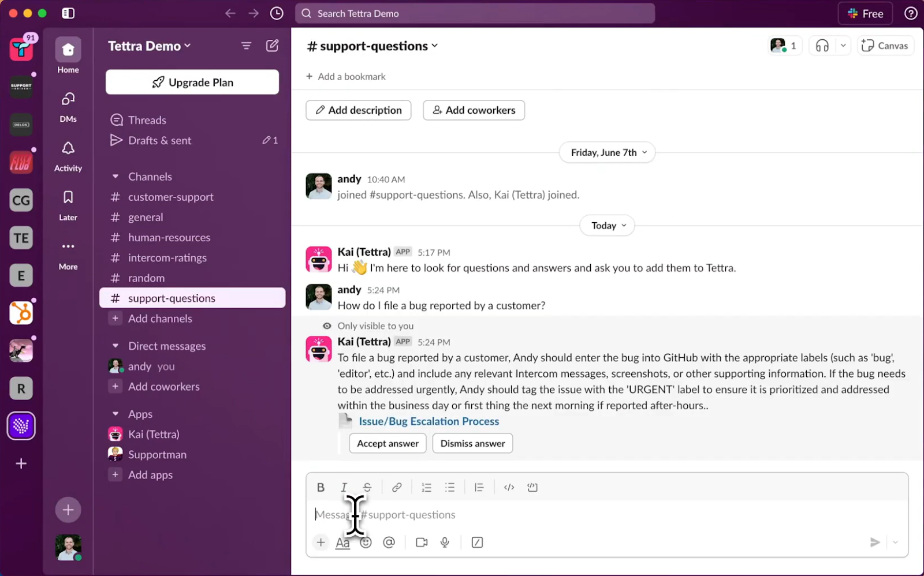This screenshot has height=576, width=924.
Task: Open DMs in navigation rail
Action: [68, 107]
